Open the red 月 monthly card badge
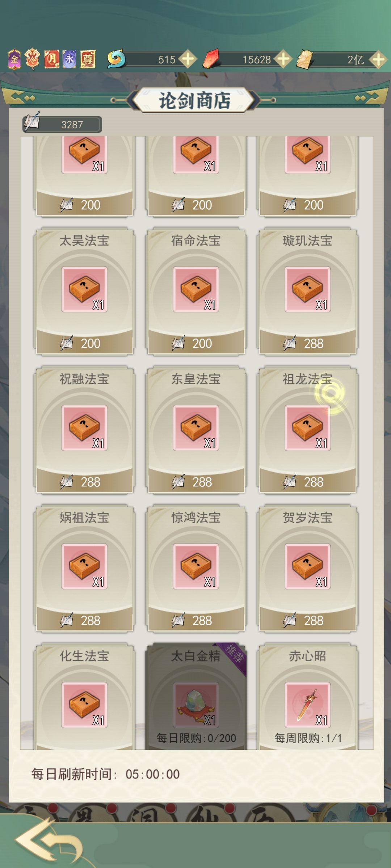Image resolution: width=391 pixels, height=868 pixels. coord(51,59)
